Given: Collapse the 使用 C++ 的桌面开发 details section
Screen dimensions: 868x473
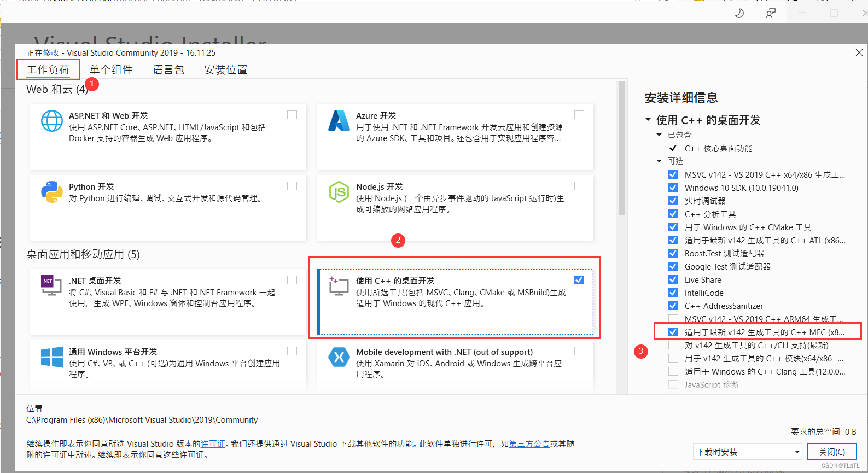Looking at the screenshot, I should tap(648, 120).
